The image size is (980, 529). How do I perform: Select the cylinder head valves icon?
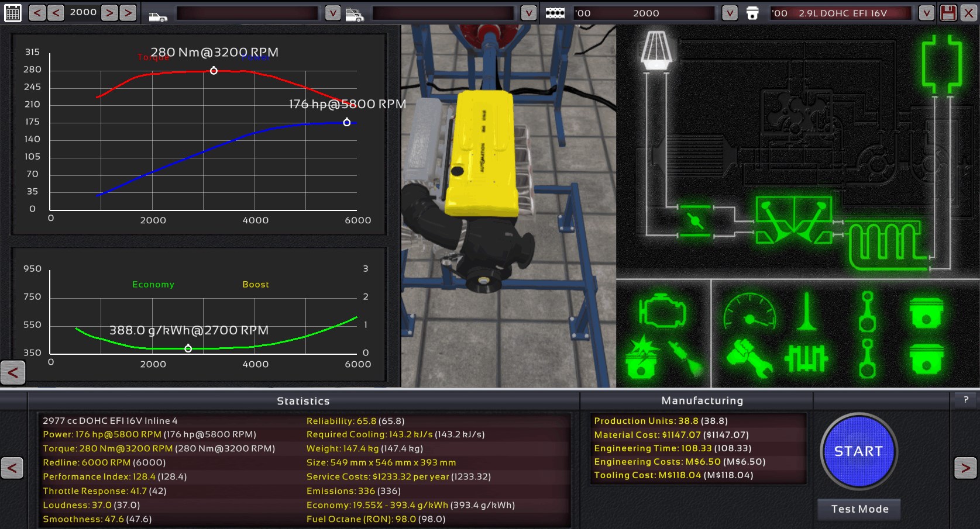793,220
